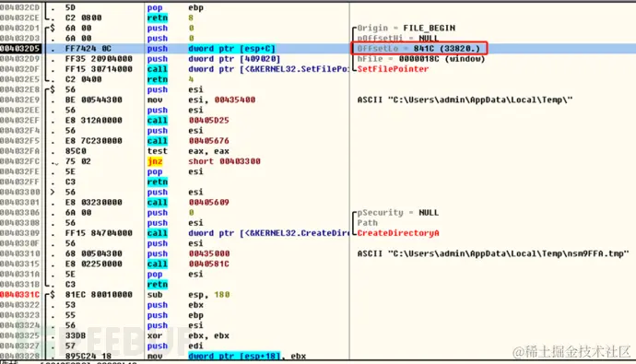Image resolution: width=636 pixels, height=364 pixels.
Task: Click hex bytes FF15 84704000
Action: point(99,233)
